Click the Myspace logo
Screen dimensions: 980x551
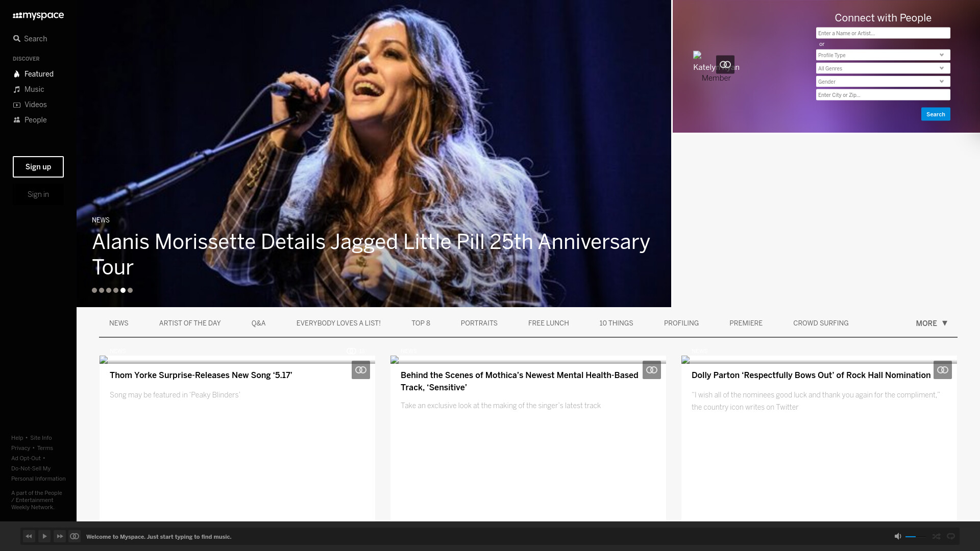tap(38, 15)
